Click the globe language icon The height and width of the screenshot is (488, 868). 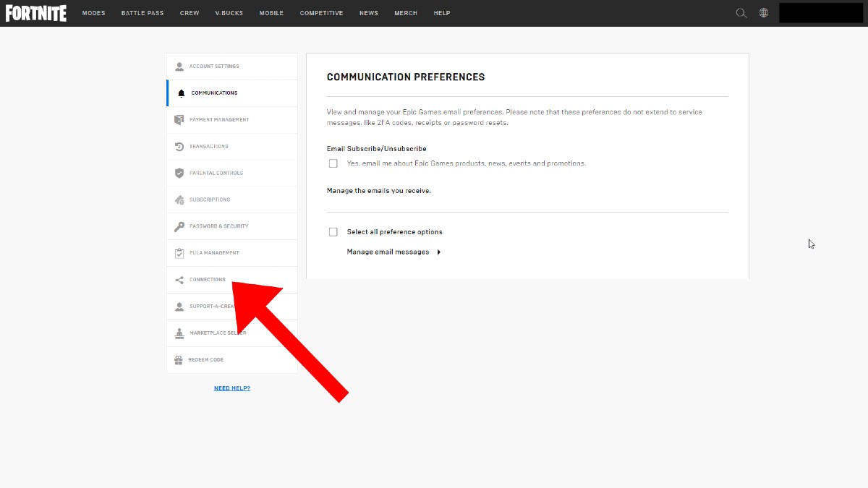764,13
